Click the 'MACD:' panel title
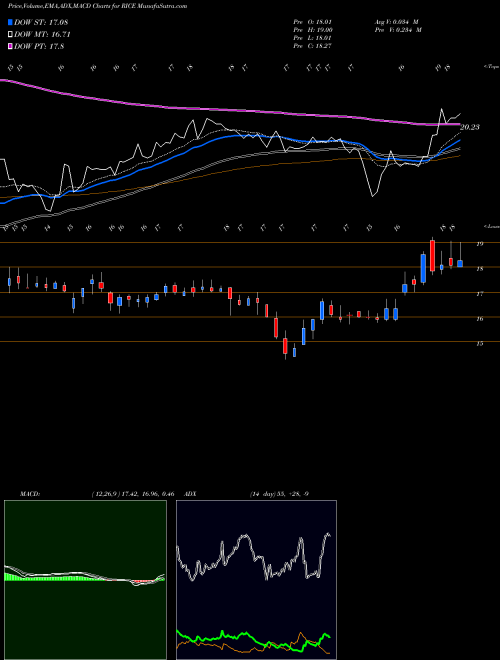Viewport: 500px width, 660px height. pos(29,494)
